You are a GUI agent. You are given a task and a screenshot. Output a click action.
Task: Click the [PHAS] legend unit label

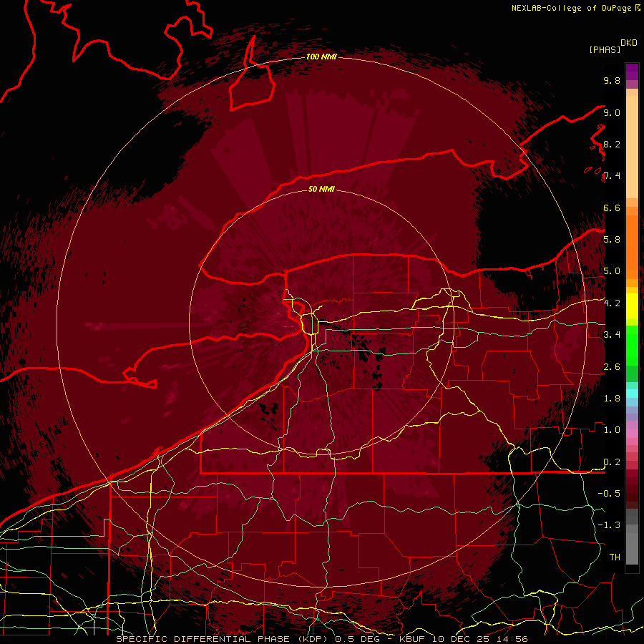tap(605, 49)
